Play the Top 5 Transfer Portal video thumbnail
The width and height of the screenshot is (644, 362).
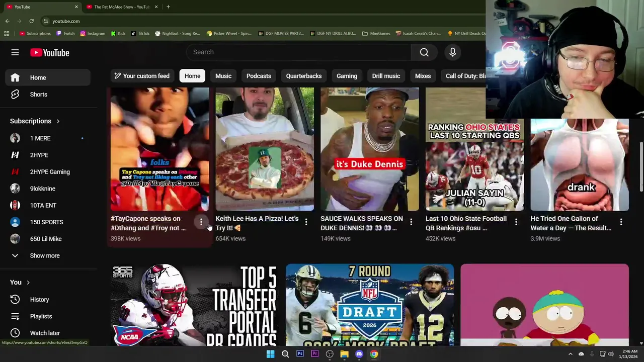[x=194, y=305]
